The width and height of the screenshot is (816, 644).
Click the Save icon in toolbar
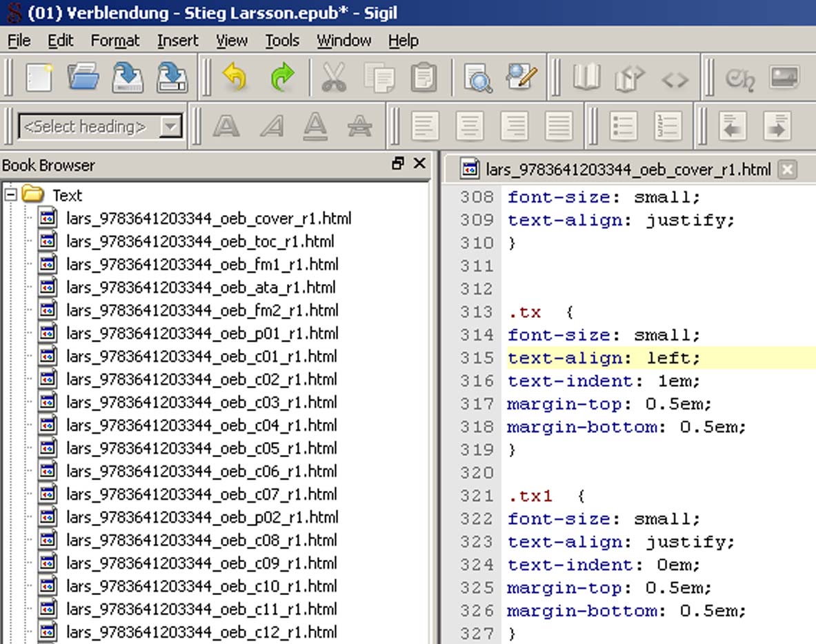(x=128, y=78)
